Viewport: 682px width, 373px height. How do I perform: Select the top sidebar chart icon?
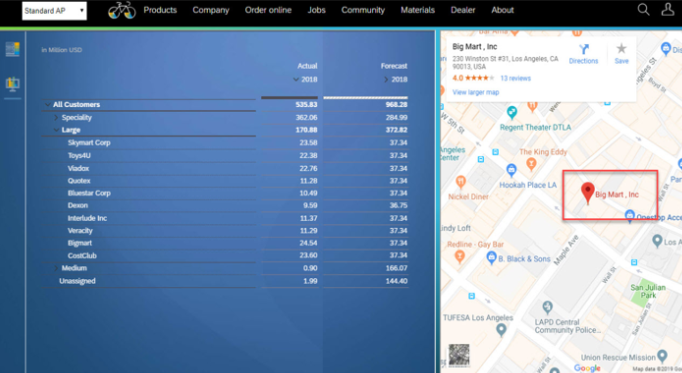pyautogui.click(x=13, y=49)
